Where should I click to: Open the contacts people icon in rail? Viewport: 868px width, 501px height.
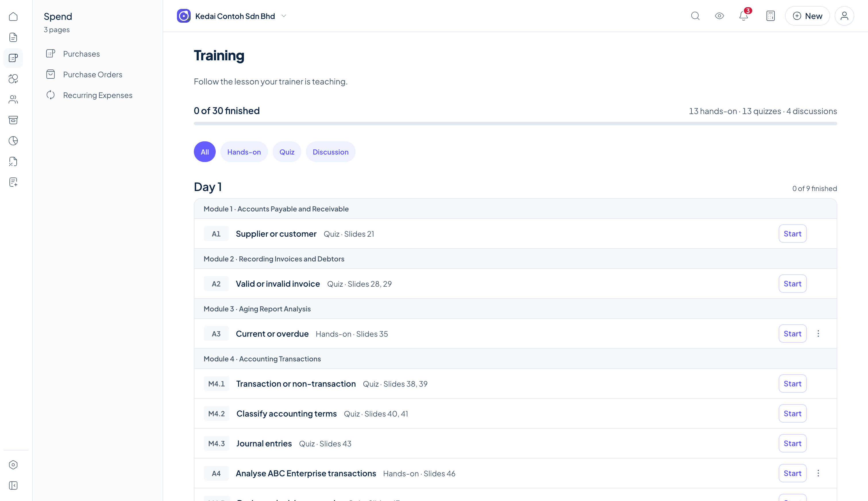point(13,99)
